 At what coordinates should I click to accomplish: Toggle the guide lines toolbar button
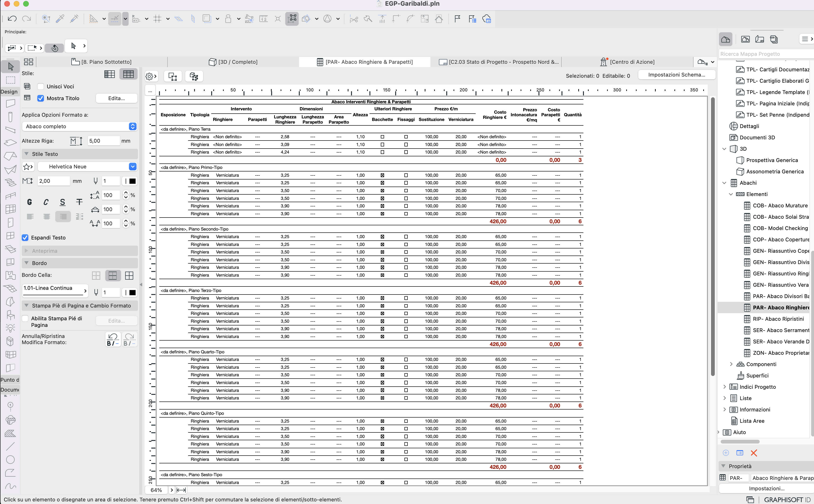coord(115,19)
